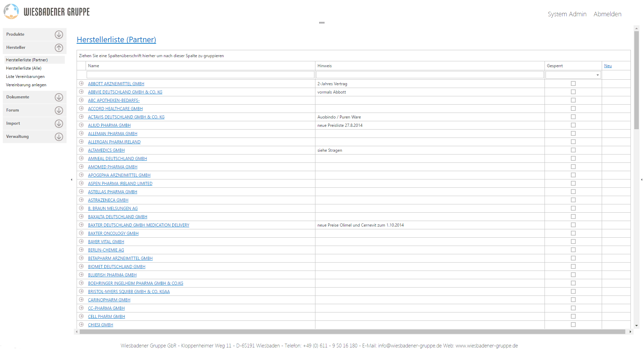644x353 pixels.
Task: Click row icon for BAXTER ONCOLOGY GMBH
Action: 81,233
